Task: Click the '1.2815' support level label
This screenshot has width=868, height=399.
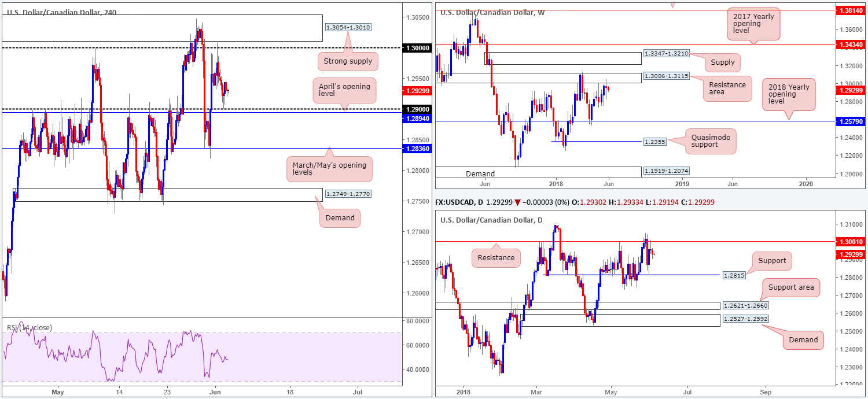Action: pyautogui.click(x=734, y=276)
